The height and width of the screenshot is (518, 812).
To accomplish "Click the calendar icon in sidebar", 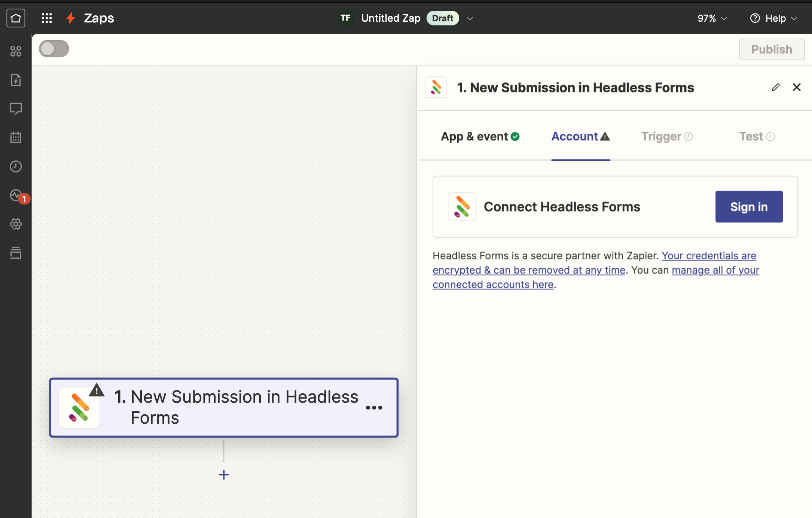I will [x=16, y=137].
